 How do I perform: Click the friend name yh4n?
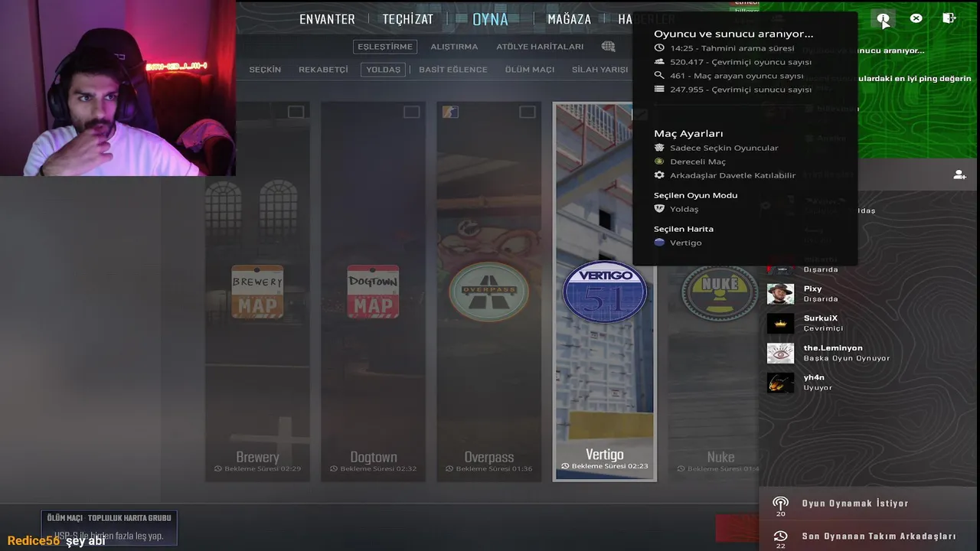coord(814,378)
